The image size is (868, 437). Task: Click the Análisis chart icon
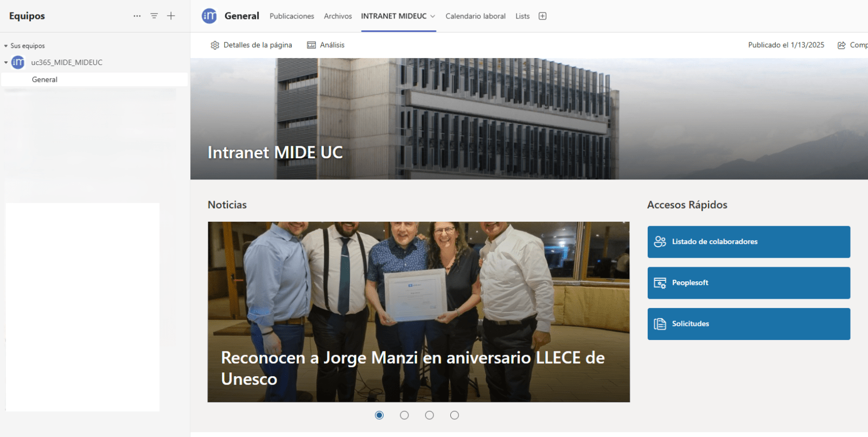coord(311,45)
